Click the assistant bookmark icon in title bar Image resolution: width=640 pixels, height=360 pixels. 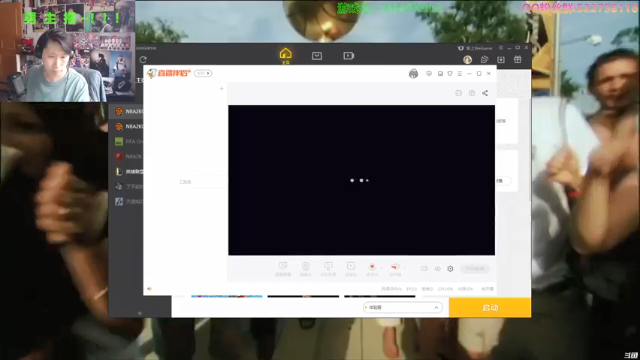440,73
